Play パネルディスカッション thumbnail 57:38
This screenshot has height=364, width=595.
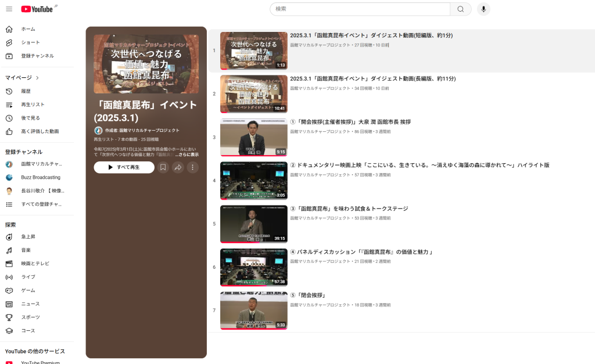pos(254,267)
